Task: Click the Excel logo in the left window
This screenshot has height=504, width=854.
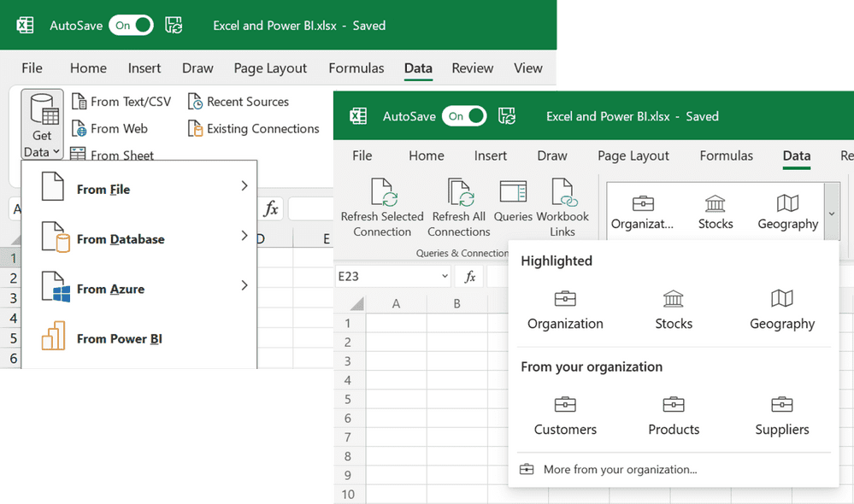Action: 25,25
